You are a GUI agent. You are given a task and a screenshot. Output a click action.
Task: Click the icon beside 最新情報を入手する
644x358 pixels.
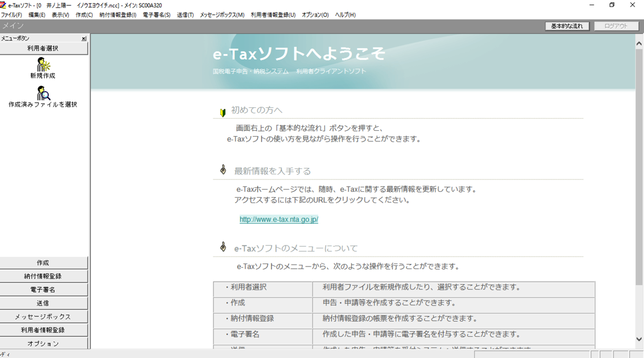(x=223, y=170)
